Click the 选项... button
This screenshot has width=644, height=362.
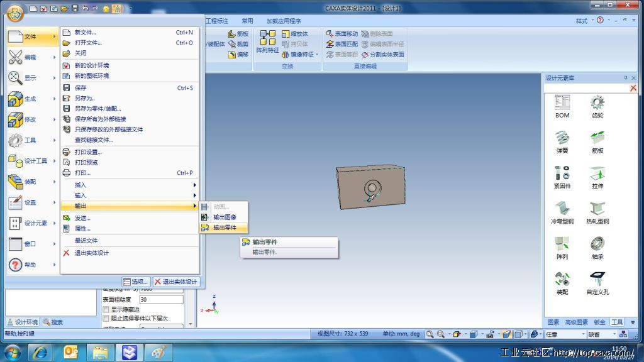(x=136, y=282)
